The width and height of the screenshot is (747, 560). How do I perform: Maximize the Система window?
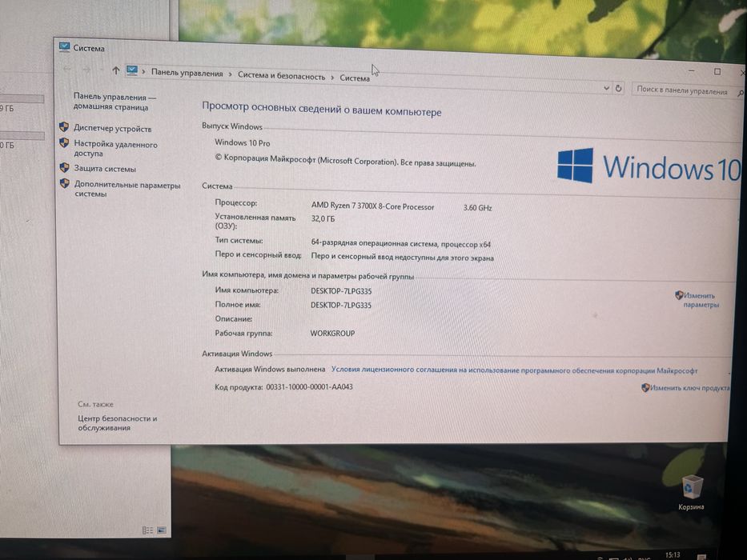pyautogui.click(x=717, y=71)
